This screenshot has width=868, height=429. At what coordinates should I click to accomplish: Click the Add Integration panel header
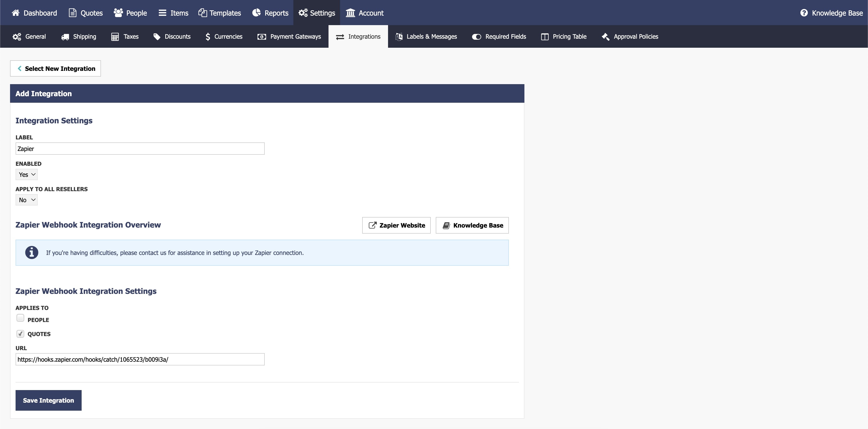pyautogui.click(x=267, y=93)
